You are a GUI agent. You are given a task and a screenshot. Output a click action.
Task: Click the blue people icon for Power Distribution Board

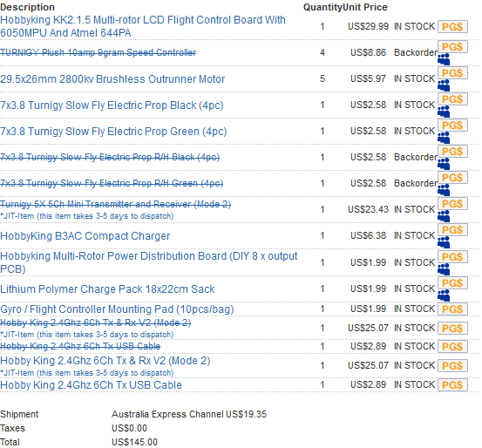tap(444, 268)
